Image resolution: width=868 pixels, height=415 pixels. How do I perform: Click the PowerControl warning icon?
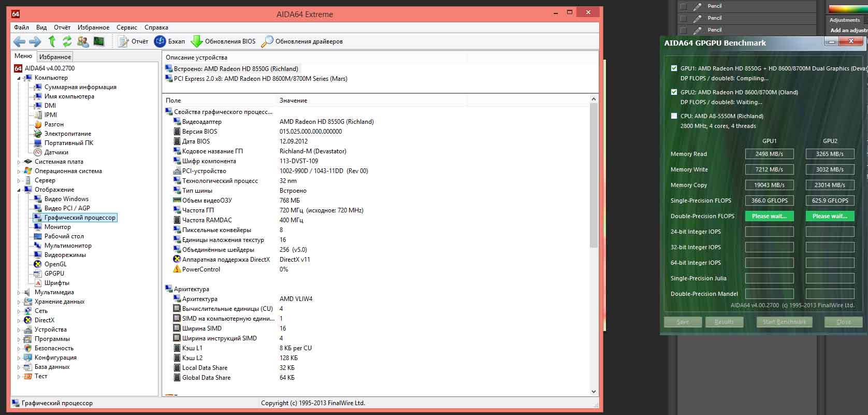click(177, 269)
